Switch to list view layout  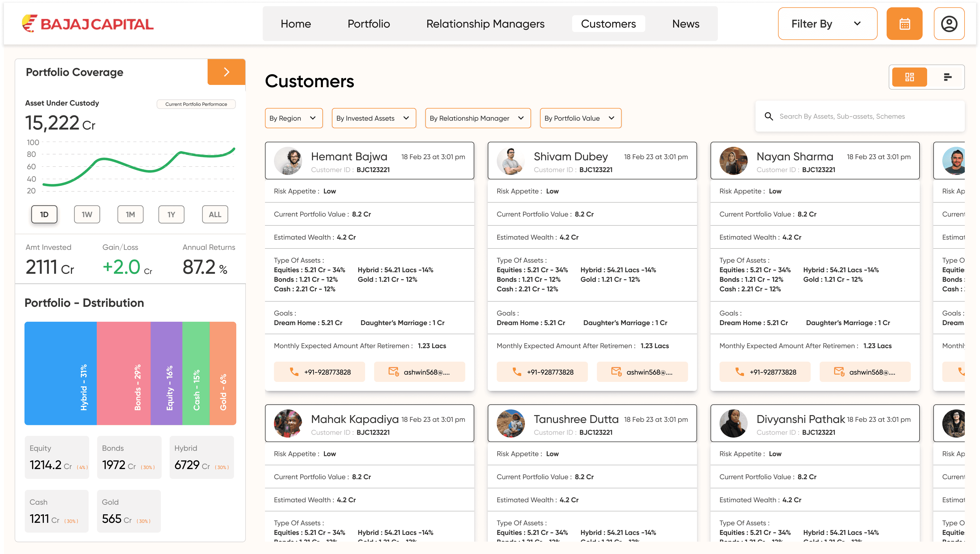tap(947, 77)
